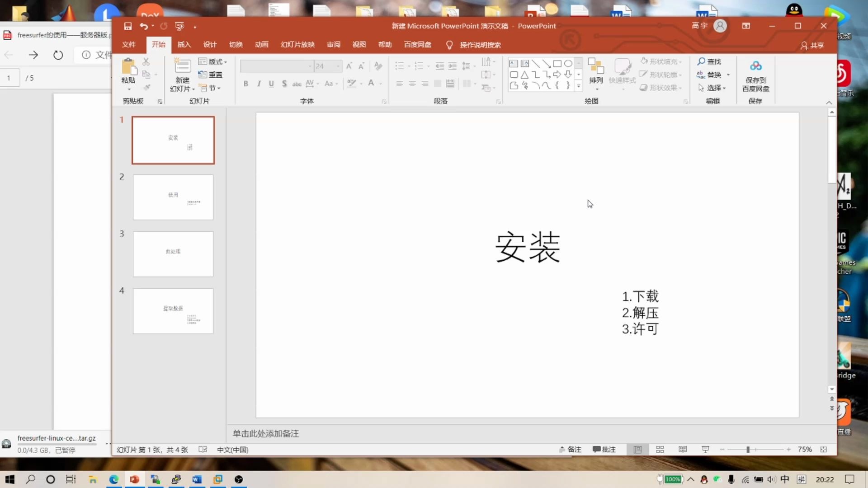Click the Word icon in Windows taskbar
Image resolution: width=868 pixels, height=488 pixels.
pyautogui.click(x=197, y=479)
